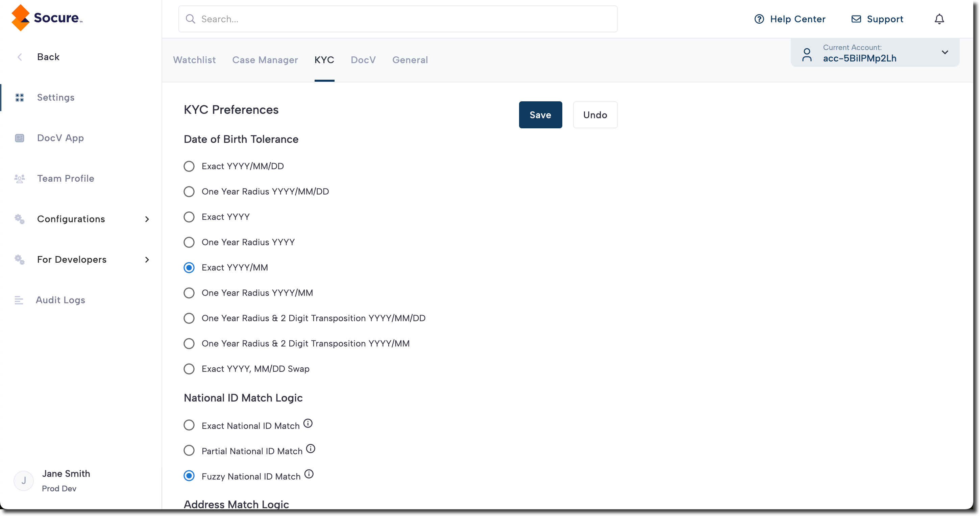980x516 pixels.
Task: Click the Undo button
Action: pos(595,115)
